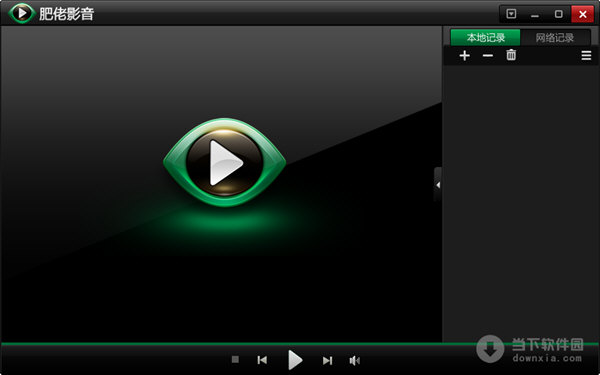Remove selected item with minus icon

click(x=488, y=56)
